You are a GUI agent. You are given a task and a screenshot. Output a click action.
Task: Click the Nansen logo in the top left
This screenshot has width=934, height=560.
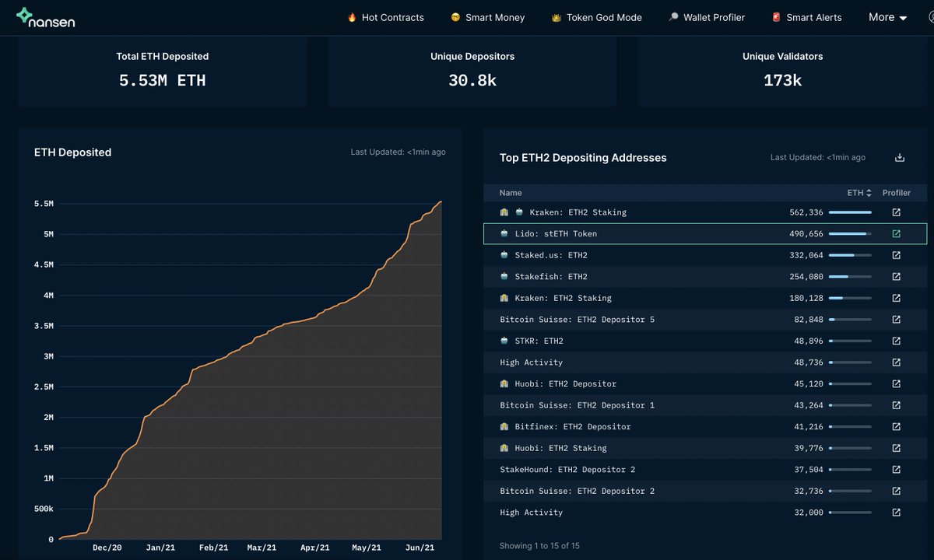click(45, 17)
